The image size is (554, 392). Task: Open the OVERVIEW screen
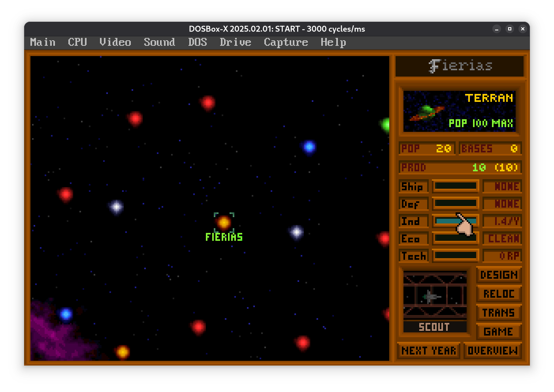click(x=492, y=351)
